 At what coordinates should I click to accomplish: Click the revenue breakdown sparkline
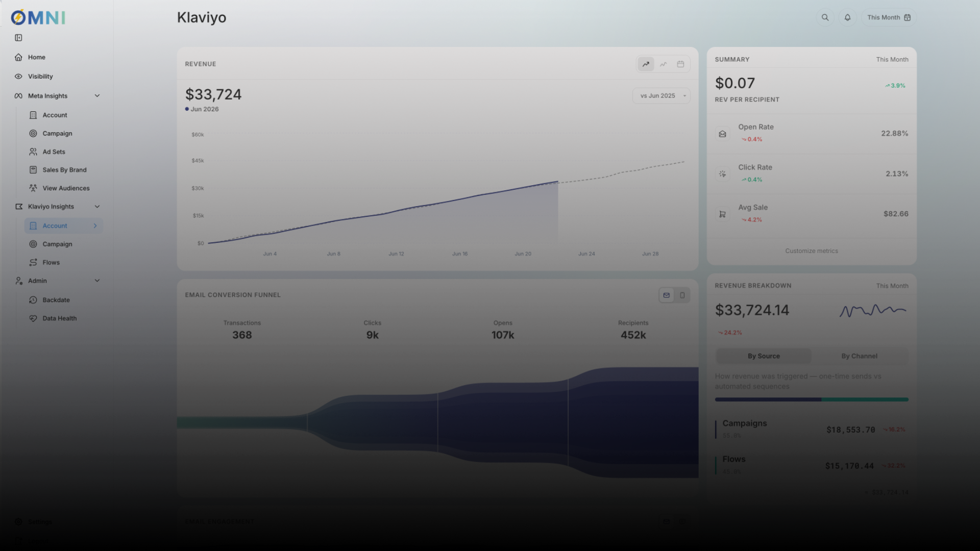coord(873,310)
